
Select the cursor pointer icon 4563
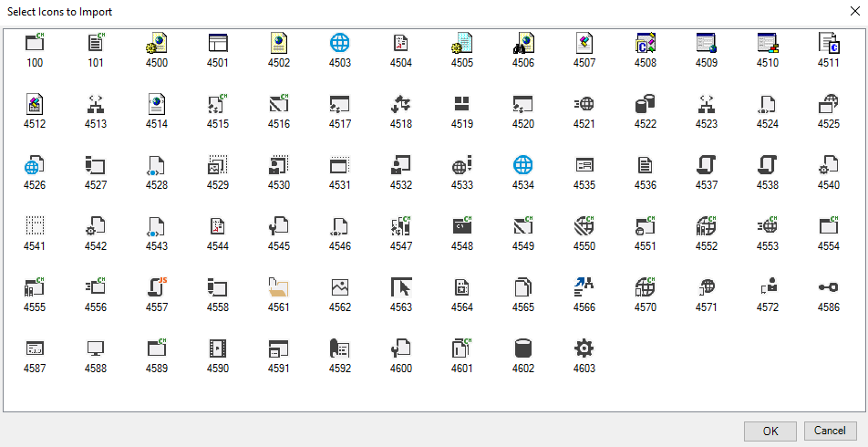click(x=401, y=286)
